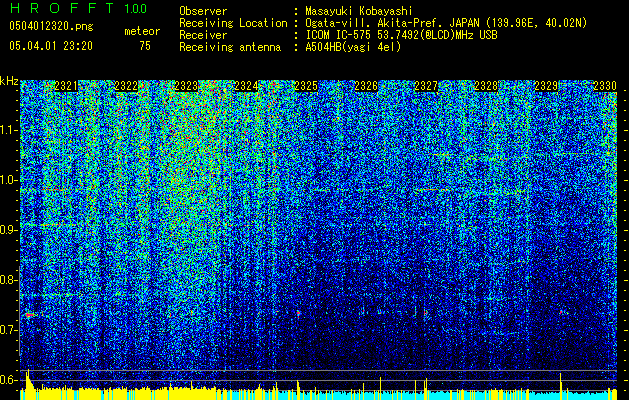The height and width of the screenshot is (400, 629).
Task: Click the meteor count value 75
Action: click(x=145, y=46)
